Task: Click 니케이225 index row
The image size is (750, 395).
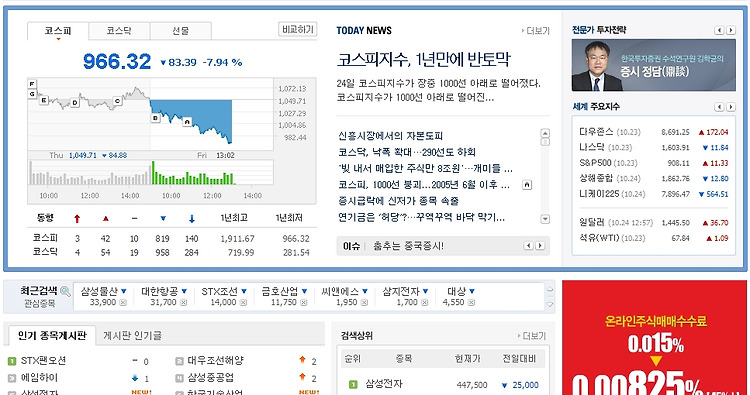Action: pyautogui.click(x=653, y=194)
